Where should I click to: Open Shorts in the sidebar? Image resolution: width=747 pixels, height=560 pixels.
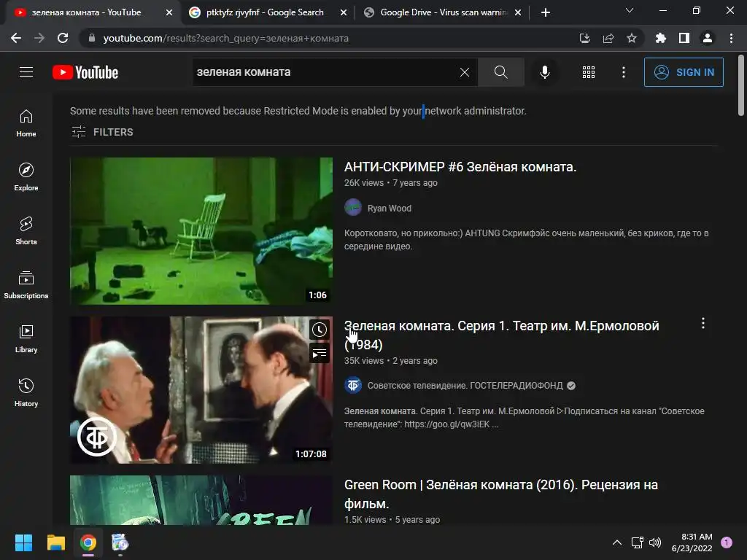point(26,231)
